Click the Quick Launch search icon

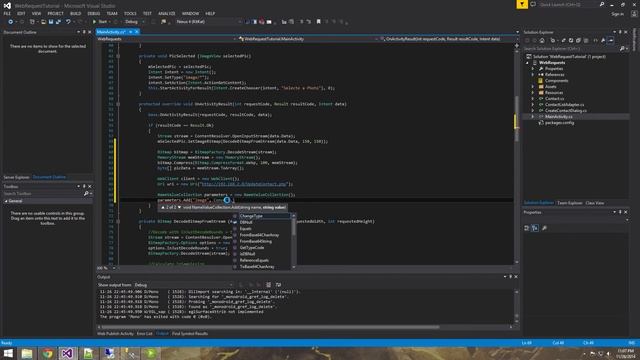point(602,4)
